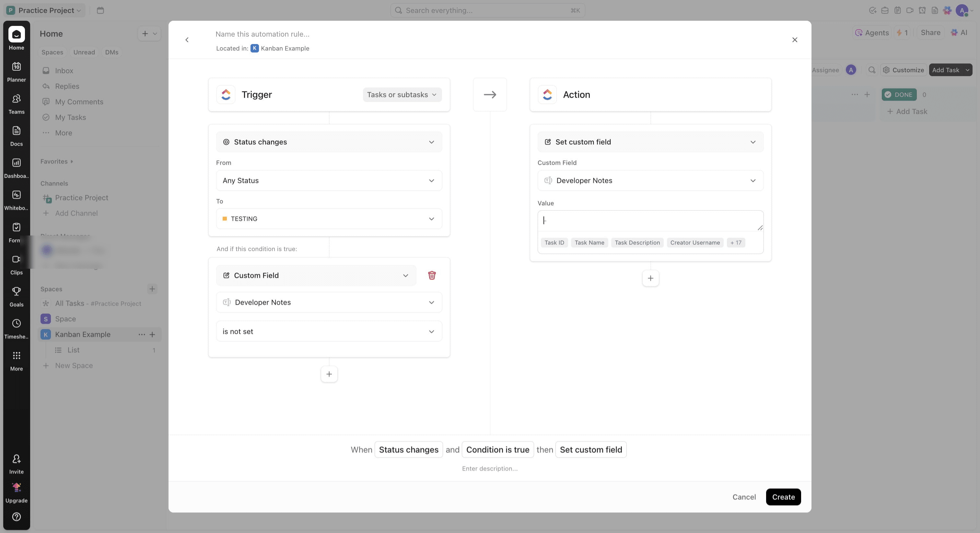Click the Status changes summary chip
Image resolution: width=980 pixels, height=533 pixels.
coord(408,450)
